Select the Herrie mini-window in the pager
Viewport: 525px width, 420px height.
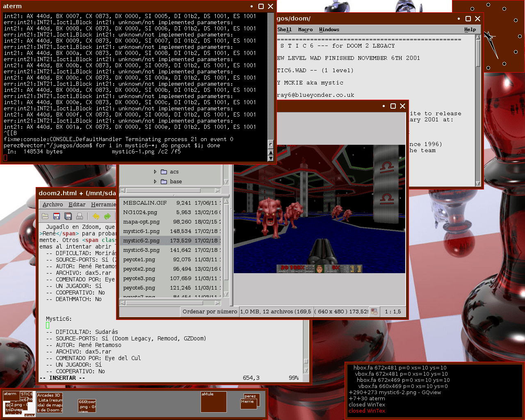click(x=249, y=404)
